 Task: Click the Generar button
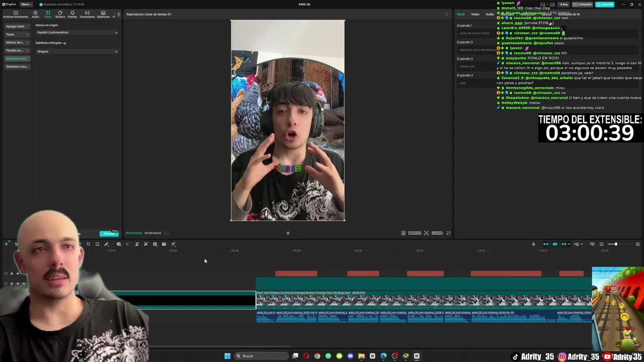tap(109, 233)
